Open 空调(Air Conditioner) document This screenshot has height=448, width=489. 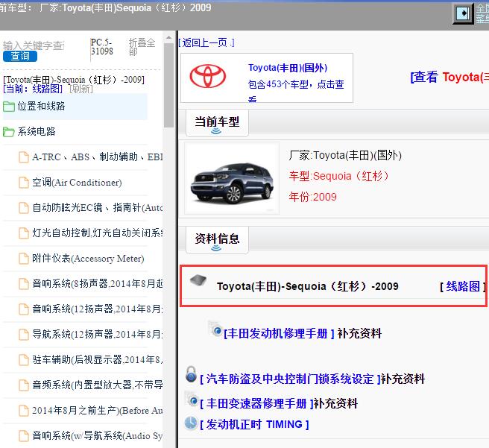tap(77, 182)
